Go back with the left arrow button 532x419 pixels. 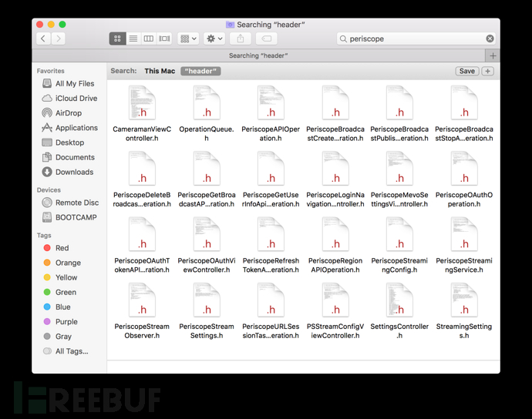point(43,39)
